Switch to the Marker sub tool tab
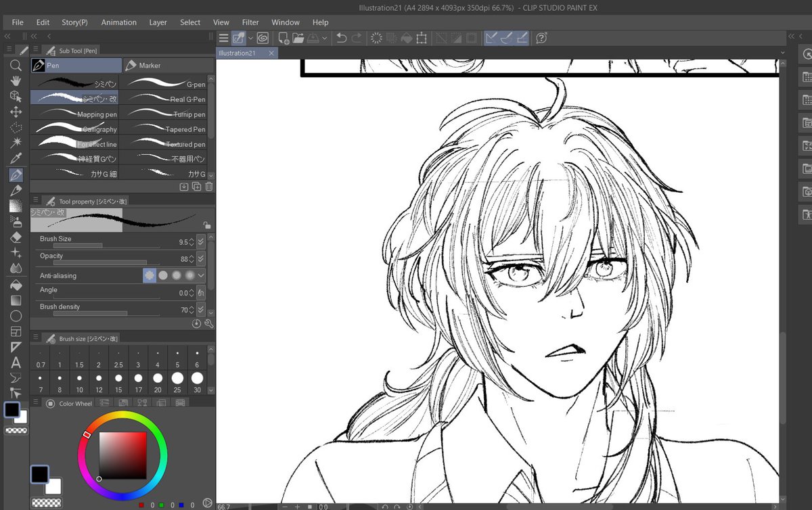 168,66
